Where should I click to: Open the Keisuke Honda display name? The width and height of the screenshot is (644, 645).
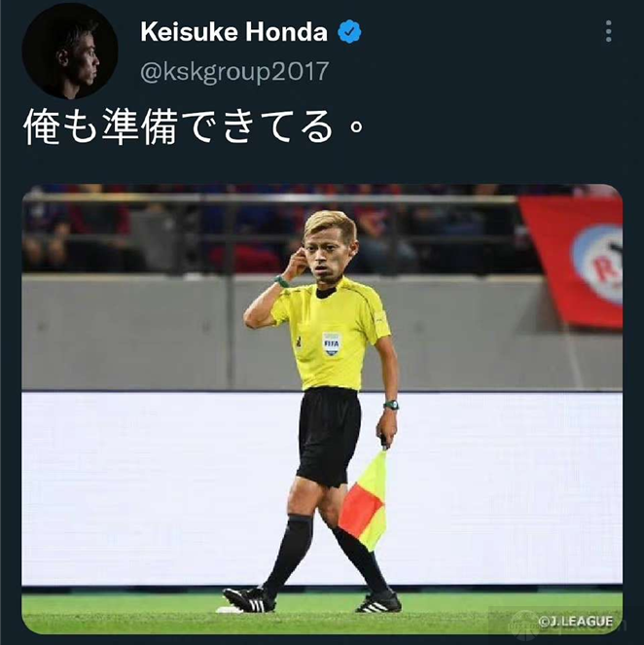click(233, 32)
